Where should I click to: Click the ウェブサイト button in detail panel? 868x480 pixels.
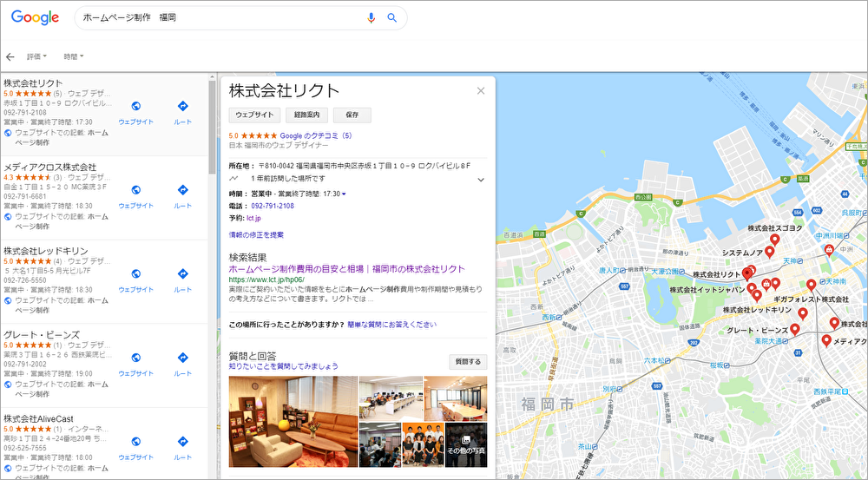[x=254, y=115]
